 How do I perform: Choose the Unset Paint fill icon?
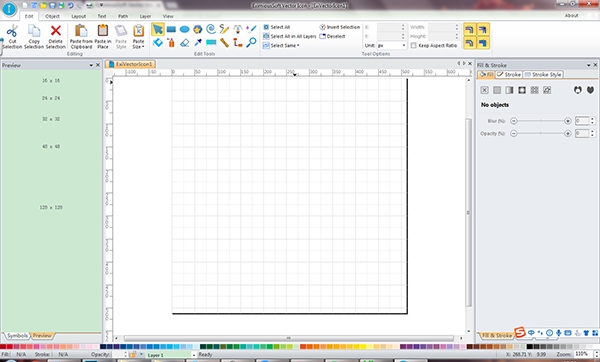pyautogui.click(x=547, y=90)
